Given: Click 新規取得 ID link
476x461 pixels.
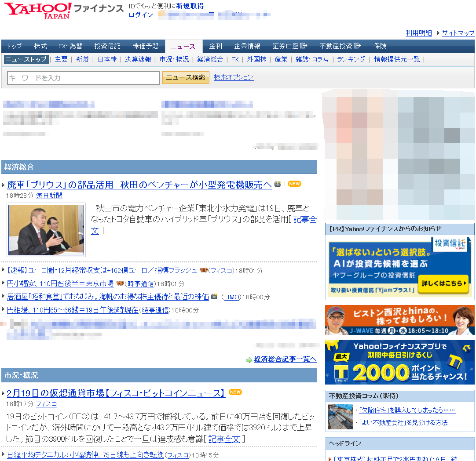Looking at the screenshot, I should 190,6.
